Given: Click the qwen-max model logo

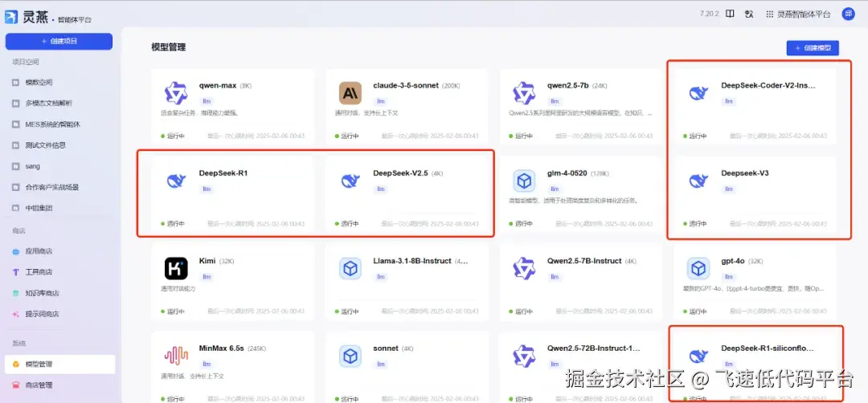Looking at the screenshot, I should point(176,93).
